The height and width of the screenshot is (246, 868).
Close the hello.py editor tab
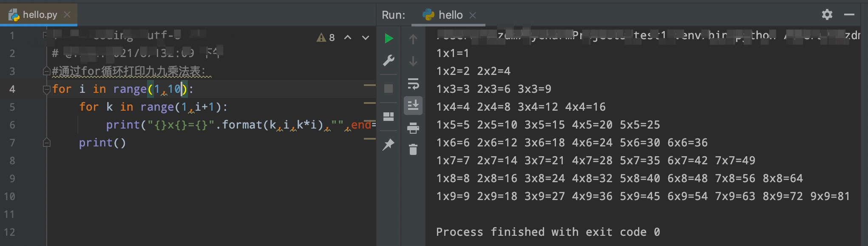(67, 14)
